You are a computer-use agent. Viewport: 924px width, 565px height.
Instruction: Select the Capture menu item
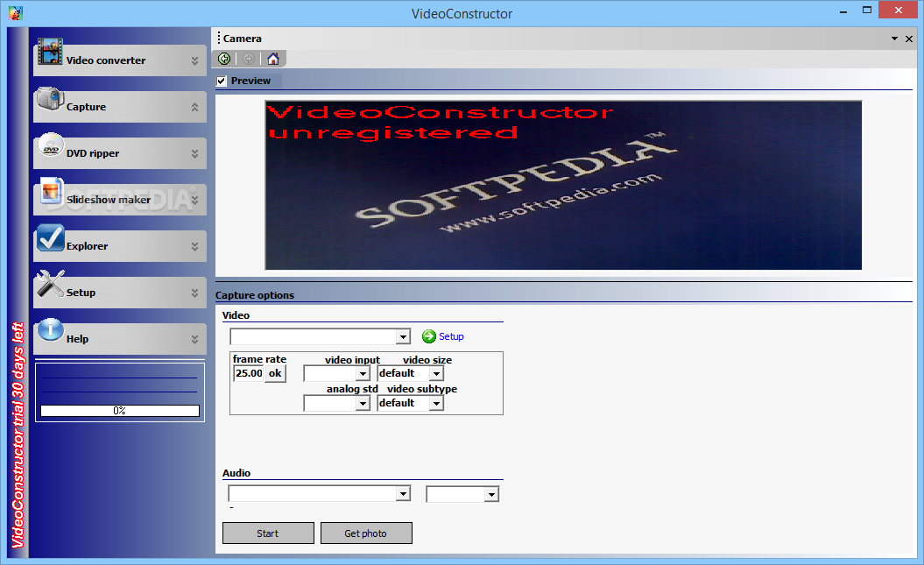tap(120, 107)
